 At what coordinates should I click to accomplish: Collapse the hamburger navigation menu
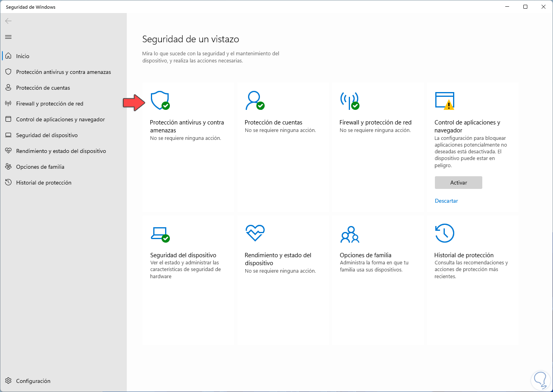click(8, 37)
